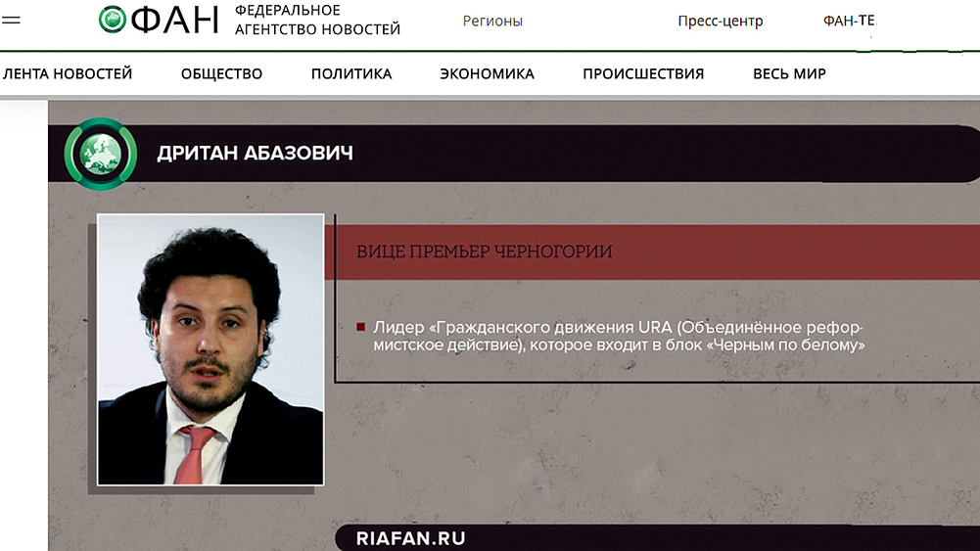Click the red square bullet marker
The height and width of the screenshot is (551, 980).
click(360, 327)
